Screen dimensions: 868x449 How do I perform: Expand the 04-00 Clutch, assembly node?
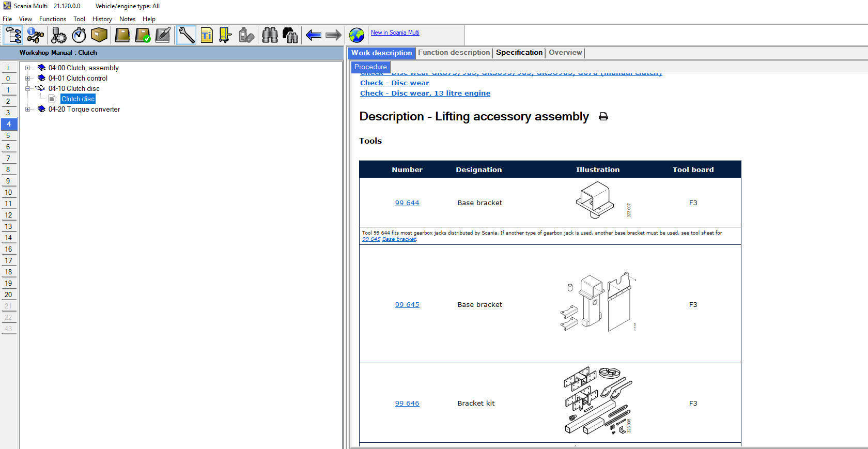[28, 68]
